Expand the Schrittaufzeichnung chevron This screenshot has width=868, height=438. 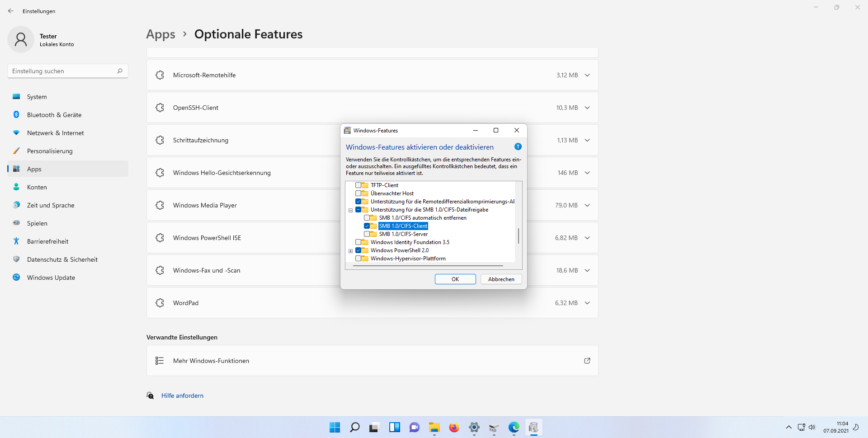pyautogui.click(x=587, y=140)
